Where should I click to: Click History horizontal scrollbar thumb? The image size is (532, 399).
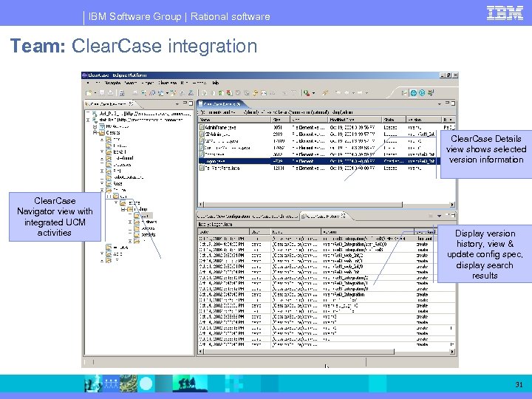[299, 352]
